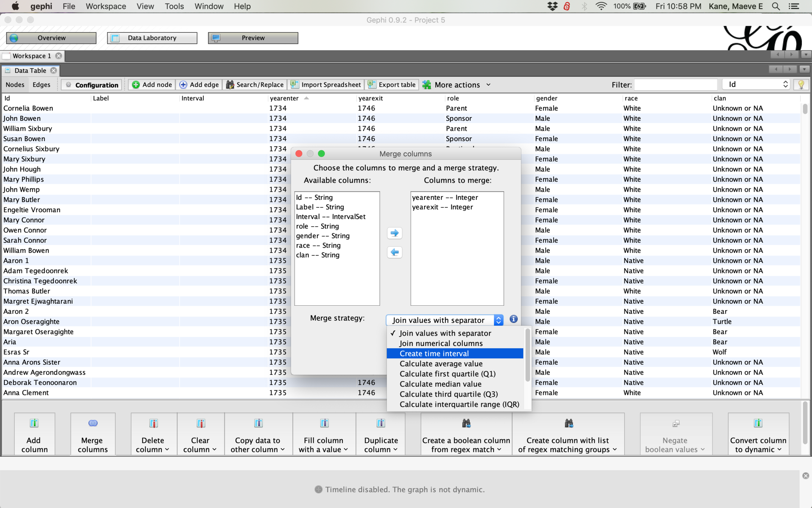Select the 'Create time interval' merge strategy

(434, 353)
